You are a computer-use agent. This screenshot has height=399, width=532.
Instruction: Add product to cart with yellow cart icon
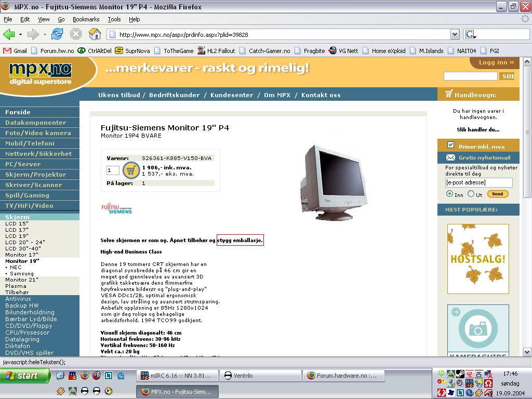click(x=131, y=170)
